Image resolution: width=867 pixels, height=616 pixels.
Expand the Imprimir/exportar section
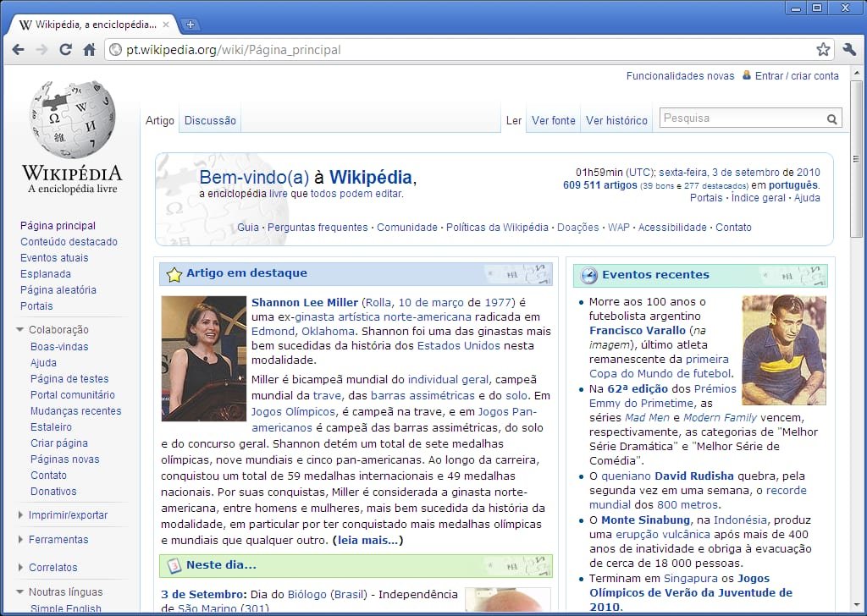(20, 515)
